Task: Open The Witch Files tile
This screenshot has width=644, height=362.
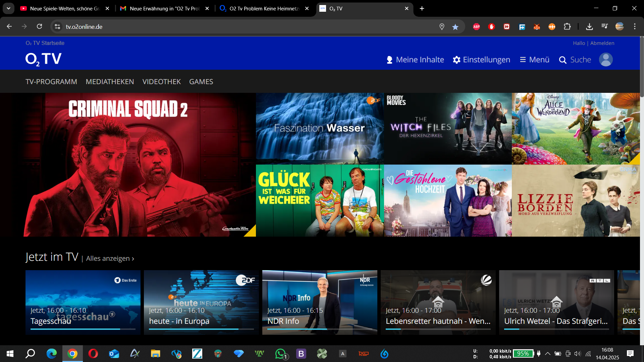Action: 448,128
